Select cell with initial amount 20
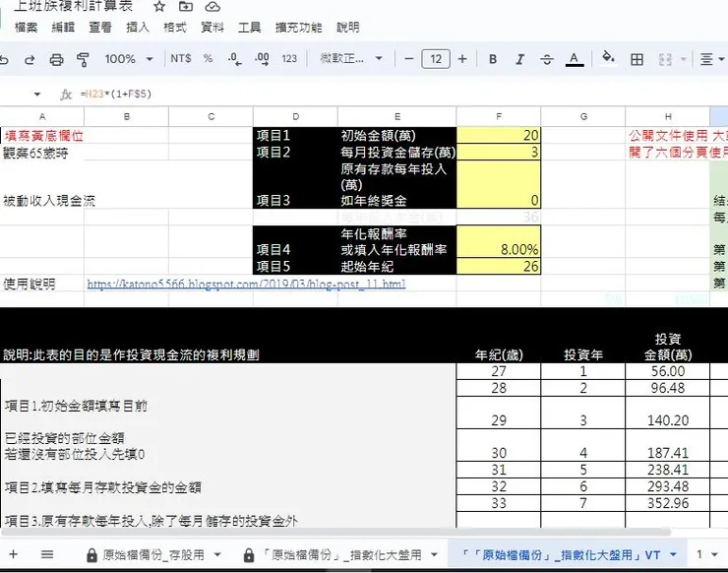The image size is (728, 573). coord(499,135)
